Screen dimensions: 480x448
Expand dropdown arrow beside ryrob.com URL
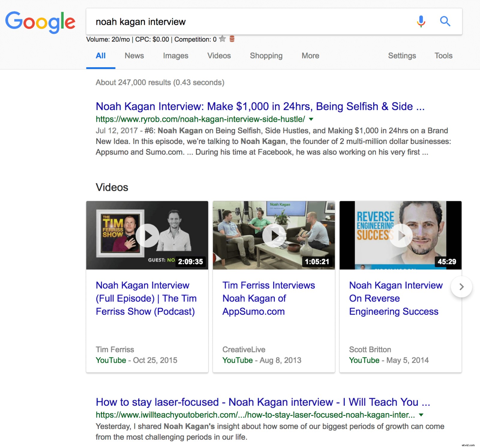(311, 119)
